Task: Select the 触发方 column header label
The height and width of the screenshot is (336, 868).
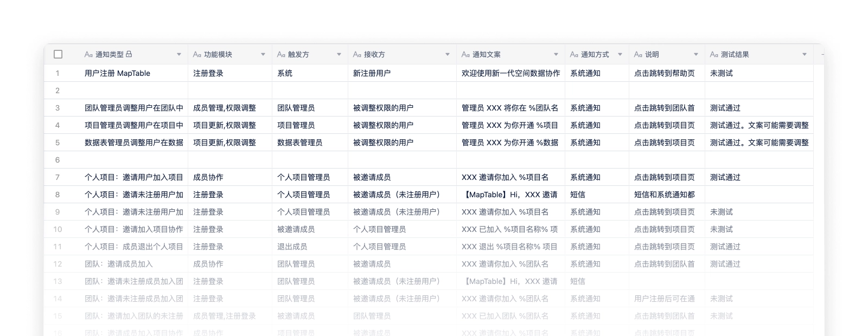Action: coord(298,55)
